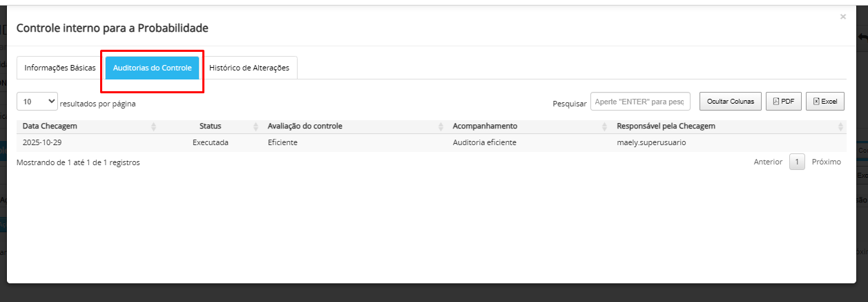Toggle sort on the Acompanhamento column
Screen dimensions: 868x302
point(604,126)
